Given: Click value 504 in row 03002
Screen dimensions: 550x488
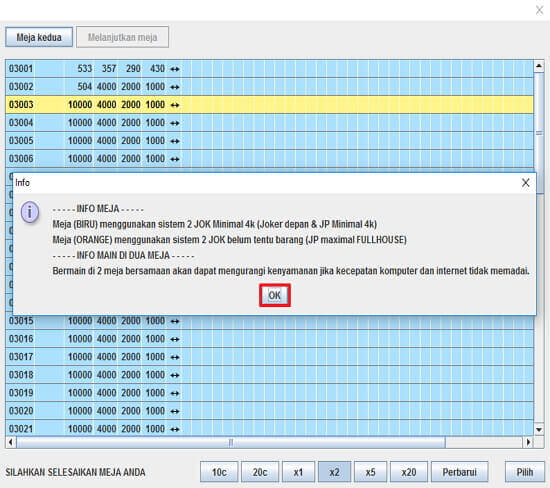Looking at the screenshot, I should [85, 86].
